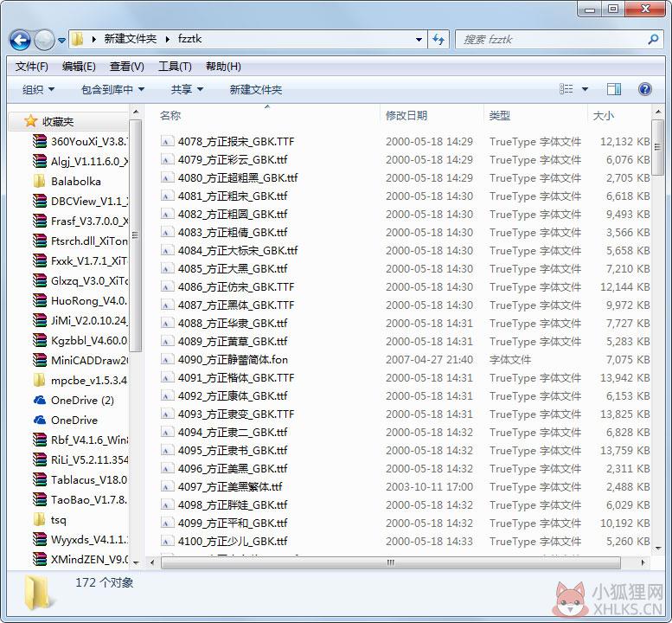This screenshot has height=623, width=672.
Task: Open the 帮助(H) menu
Action: click(x=223, y=67)
